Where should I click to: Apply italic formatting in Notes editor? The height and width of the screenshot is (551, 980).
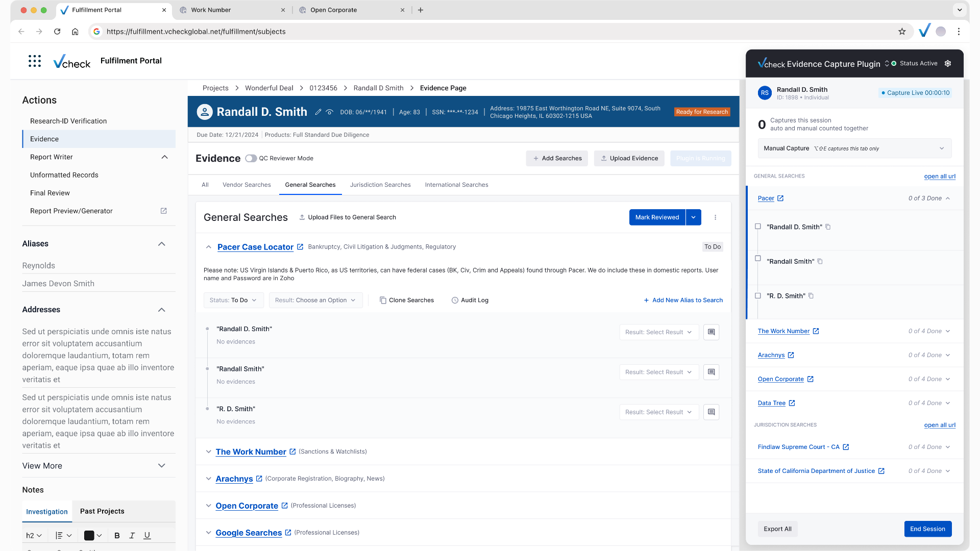coord(132,536)
